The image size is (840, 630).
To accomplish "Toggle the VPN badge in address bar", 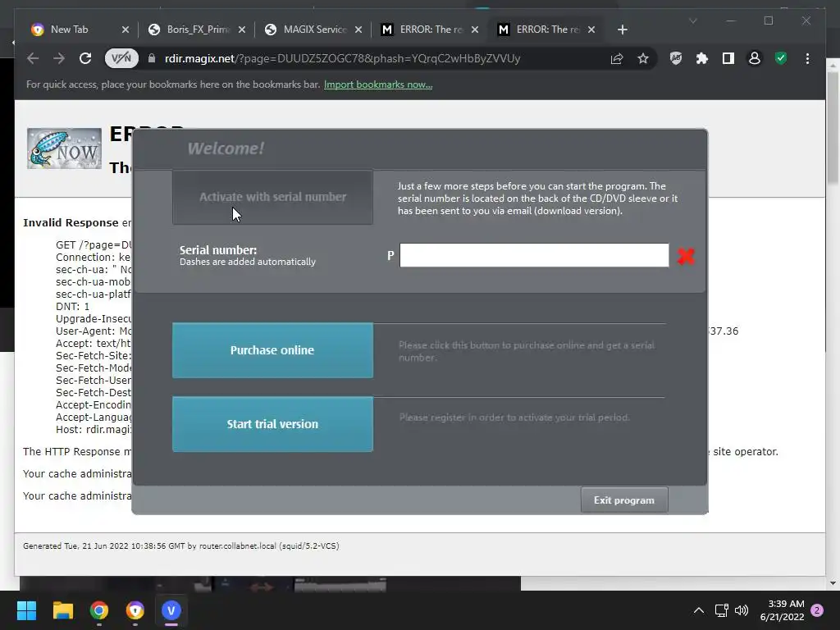I will (x=121, y=58).
